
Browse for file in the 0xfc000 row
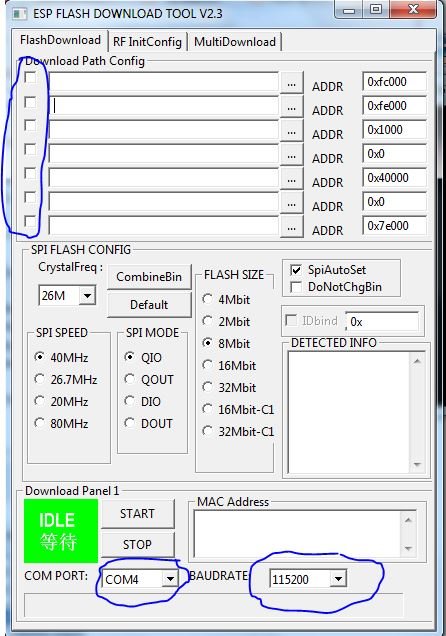pos(291,83)
